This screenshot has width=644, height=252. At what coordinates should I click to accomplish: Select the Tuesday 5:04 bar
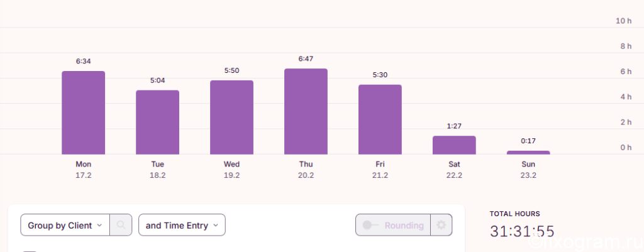click(x=157, y=122)
